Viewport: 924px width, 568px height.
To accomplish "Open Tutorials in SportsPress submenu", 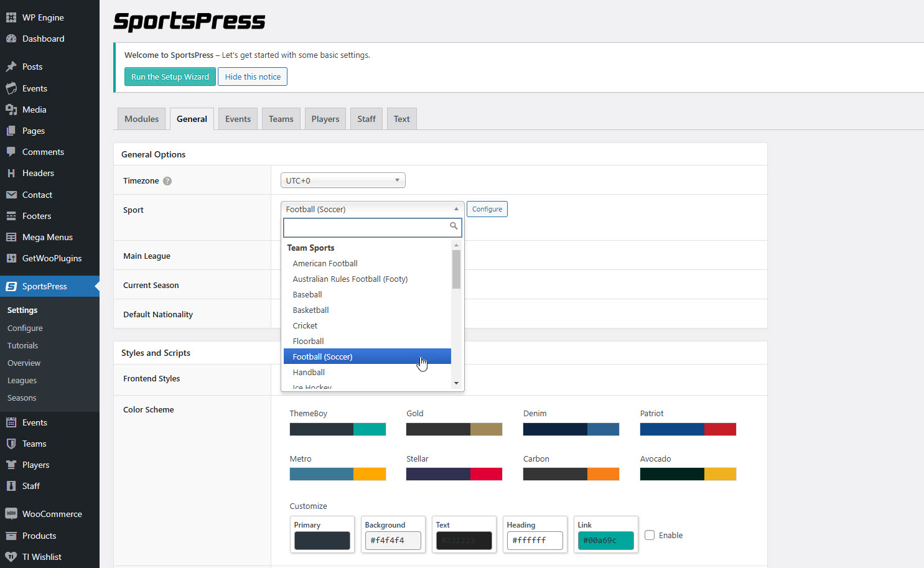I will pos(23,345).
